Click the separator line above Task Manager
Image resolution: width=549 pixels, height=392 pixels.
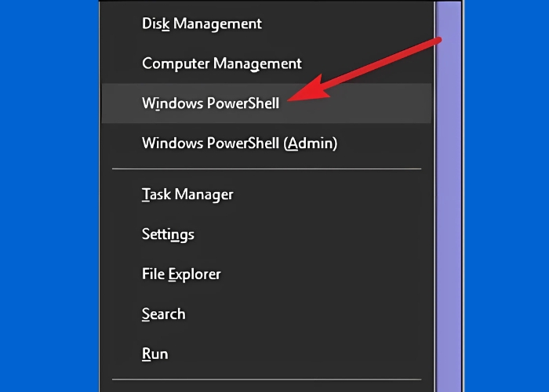[267, 169]
